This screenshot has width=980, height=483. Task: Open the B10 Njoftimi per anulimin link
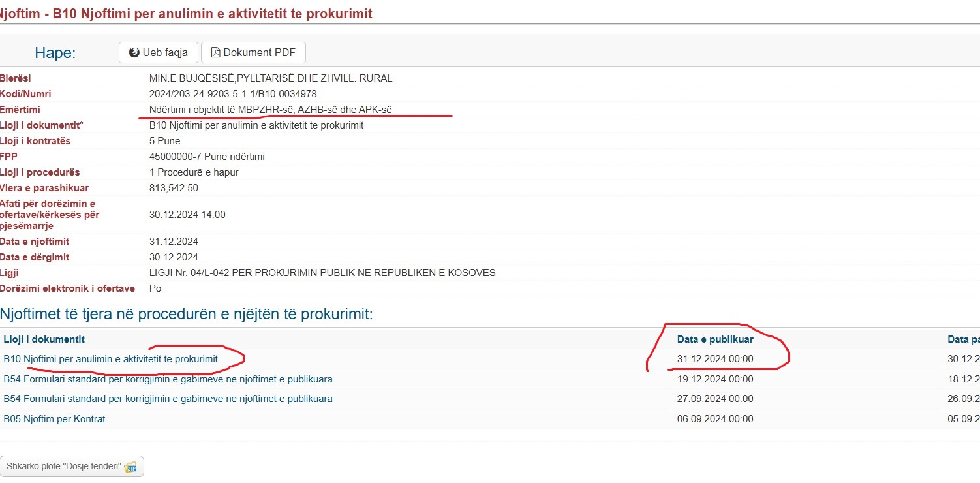click(111, 359)
